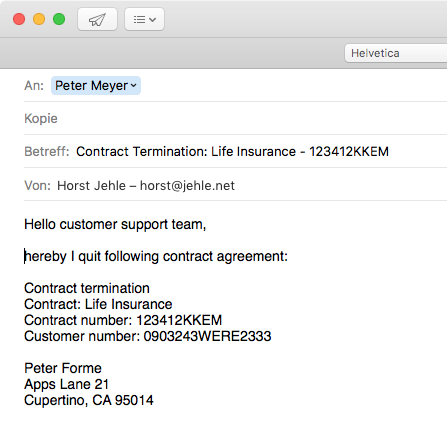This screenshot has width=447, height=427.
Task: Click the contract number 123412KKEM line in body
Action: (x=123, y=320)
